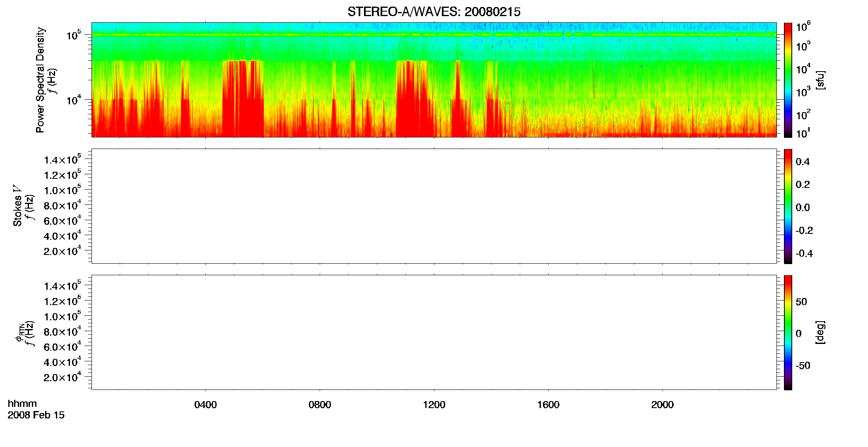Click the 4.0×10^4 tick in the φ RTN panel
The image size is (868, 447).
click(x=63, y=362)
